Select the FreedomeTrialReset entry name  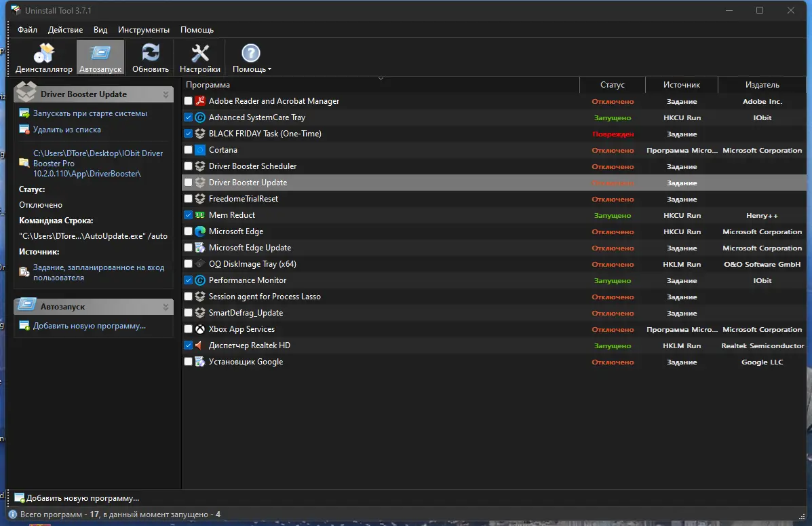(x=243, y=199)
